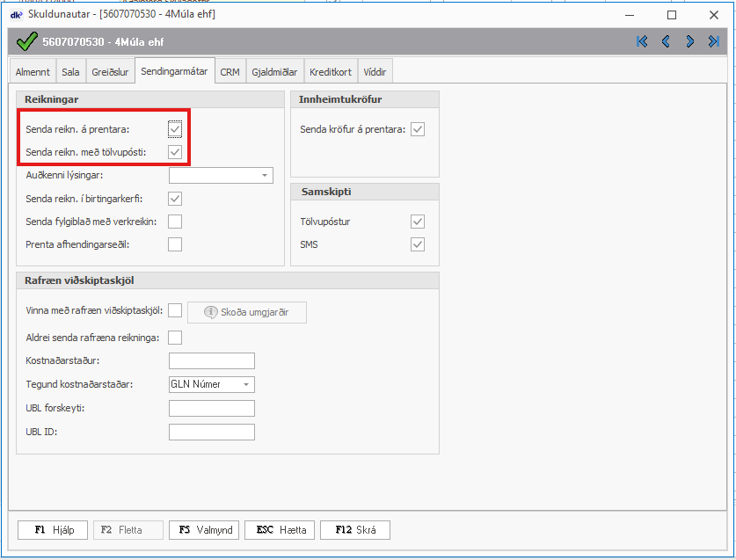
Task: Click the dk application icon in title bar
Action: [x=15, y=14]
